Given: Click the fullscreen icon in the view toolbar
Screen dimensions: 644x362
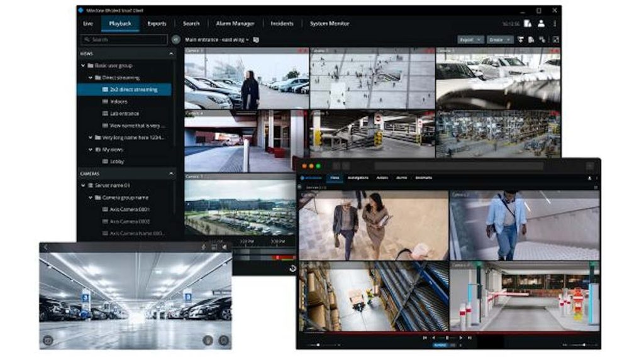Looking at the screenshot, I should 555,40.
